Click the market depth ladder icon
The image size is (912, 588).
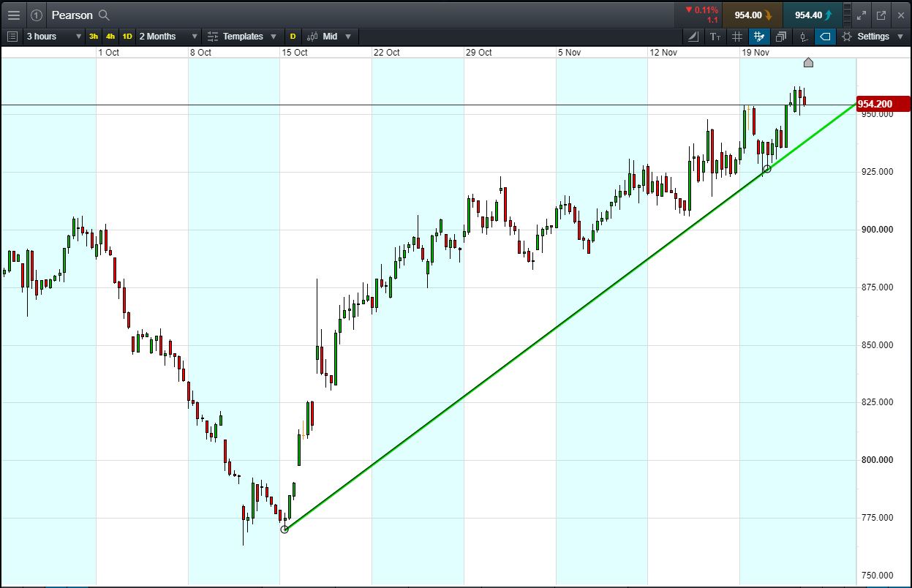coord(847,15)
